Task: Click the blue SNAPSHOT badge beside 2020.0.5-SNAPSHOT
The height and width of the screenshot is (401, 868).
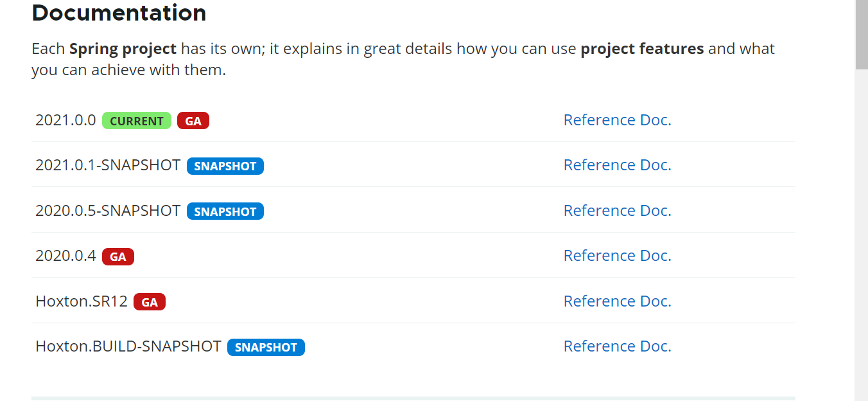Action: tap(225, 211)
